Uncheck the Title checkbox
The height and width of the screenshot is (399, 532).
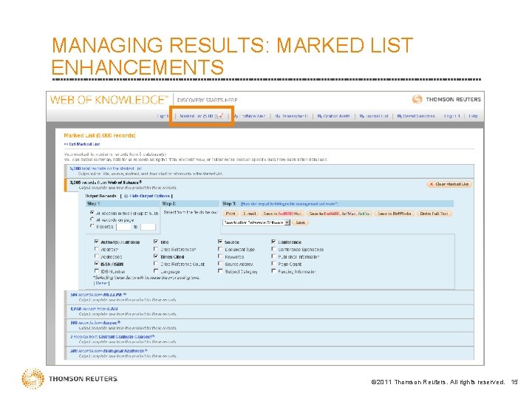click(156, 242)
